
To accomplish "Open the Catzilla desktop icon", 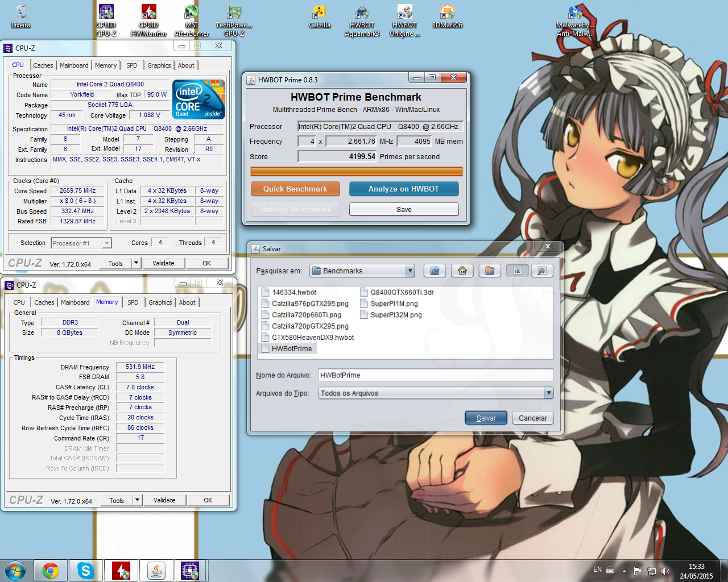I will pos(320,17).
